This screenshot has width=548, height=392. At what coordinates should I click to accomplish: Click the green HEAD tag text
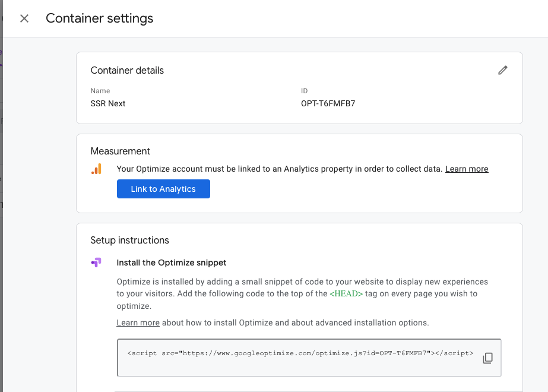click(x=346, y=293)
